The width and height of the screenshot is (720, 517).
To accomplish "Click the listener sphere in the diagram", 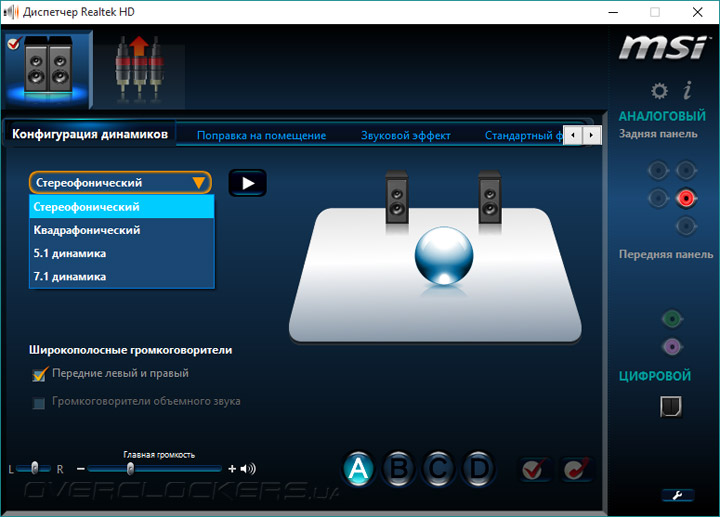I will (x=444, y=256).
